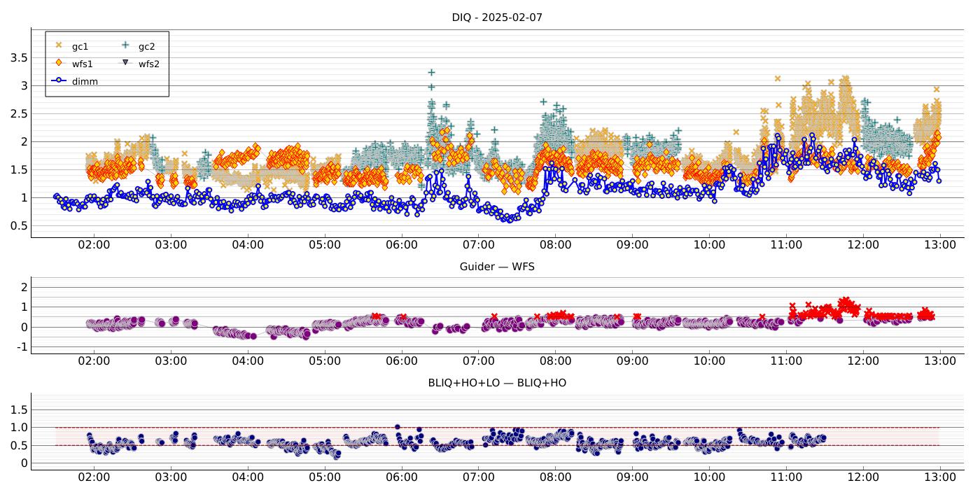Click the 3 y-axis tick in DIQ plot
Screen dimensions: 980x490
[x=23, y=85]
